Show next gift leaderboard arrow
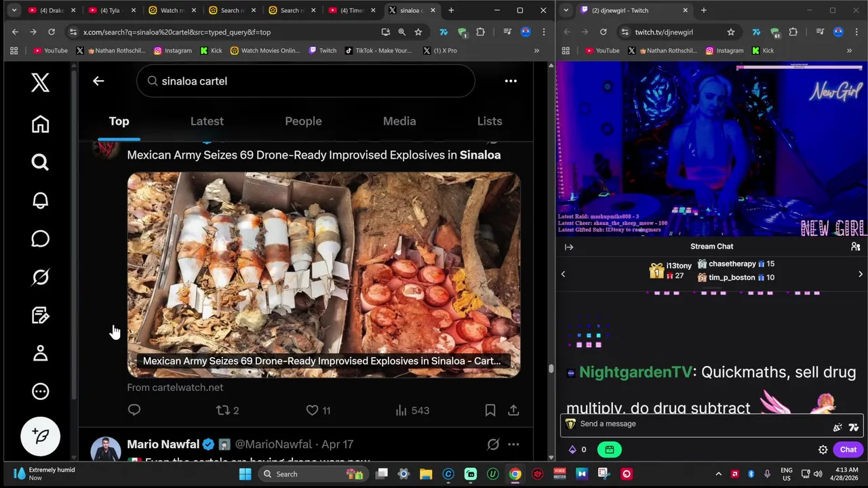This screenshot has width=868, height=488. coord(861,274)
